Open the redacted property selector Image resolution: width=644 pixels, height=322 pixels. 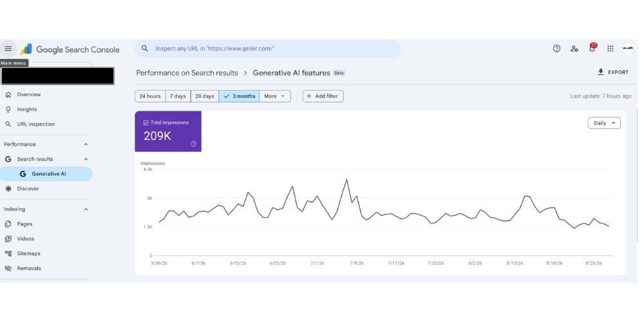coord(57,76)
